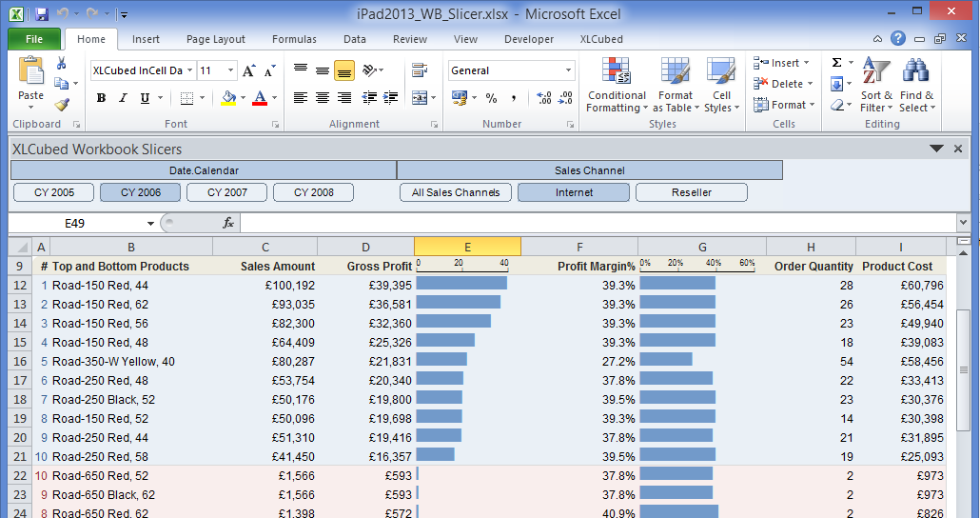Set Top Align vertical alignment
Screen dimensions: 980x518
(301, 70)
